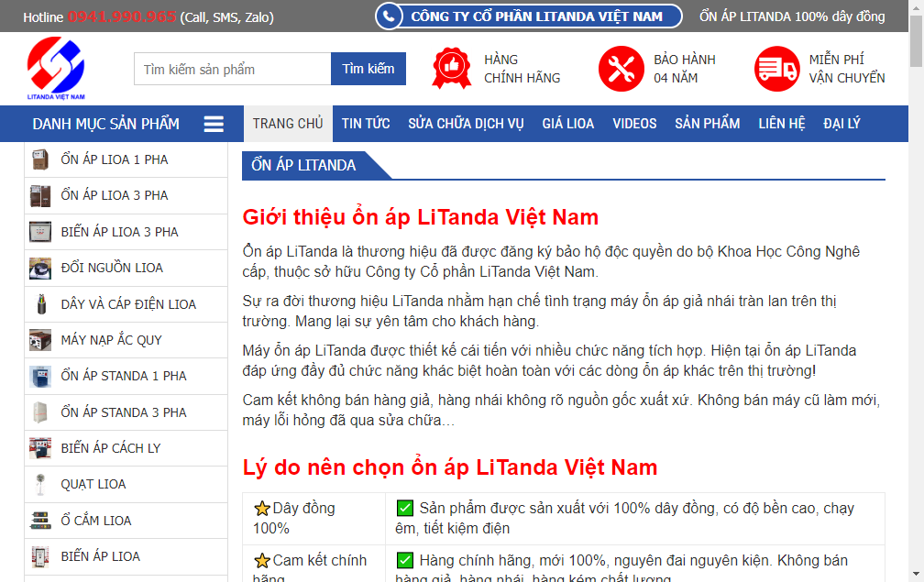
Task: Click the Ổn áp LiOA 3 pha thumbnail icon
Action: (40, 195)
